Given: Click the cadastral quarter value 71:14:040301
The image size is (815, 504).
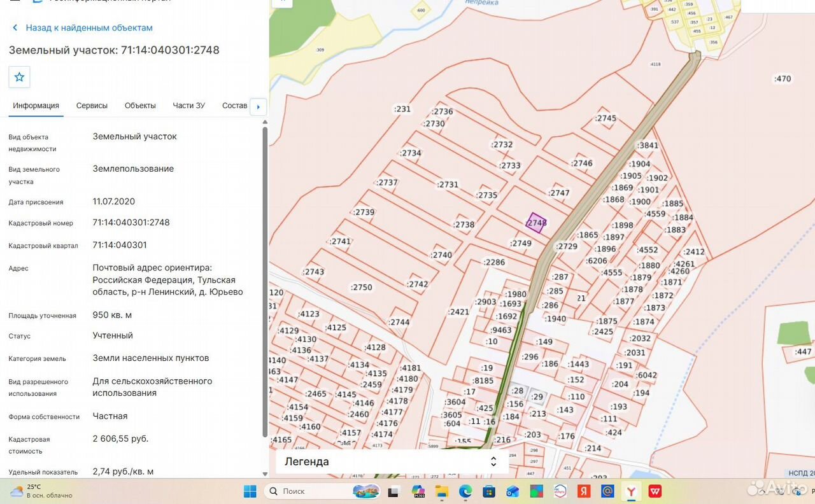Looking at the screenshot, I should [x=120, y=245].
